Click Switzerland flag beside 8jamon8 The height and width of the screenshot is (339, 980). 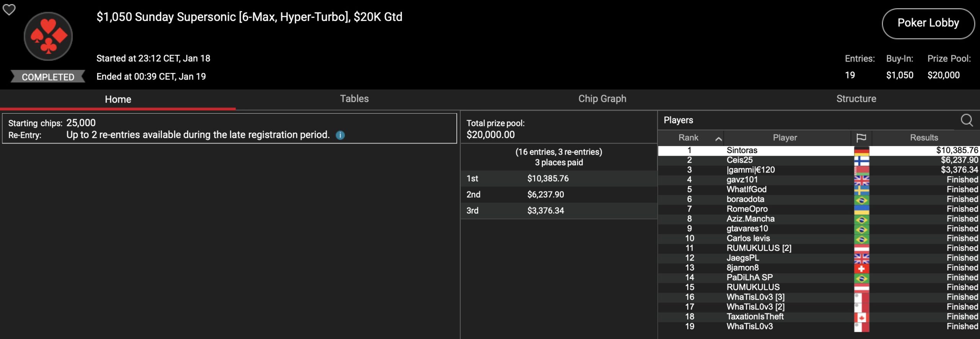[861, 268]
